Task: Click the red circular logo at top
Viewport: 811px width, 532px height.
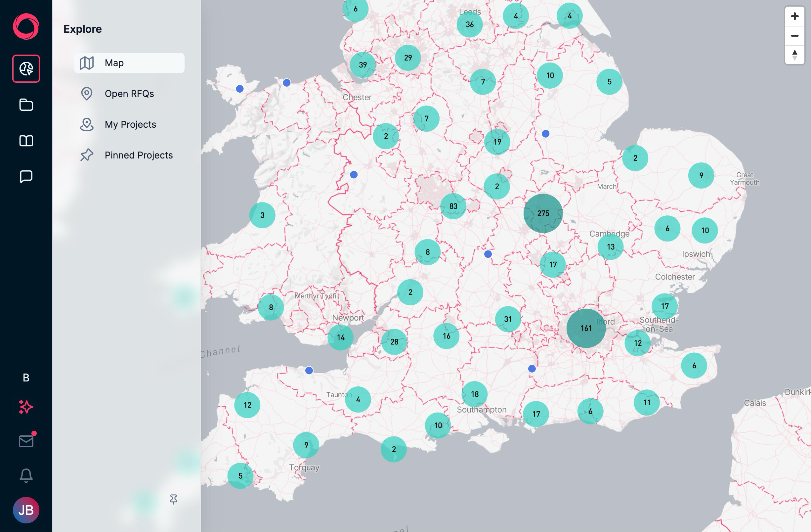Action: click(26, 26)
